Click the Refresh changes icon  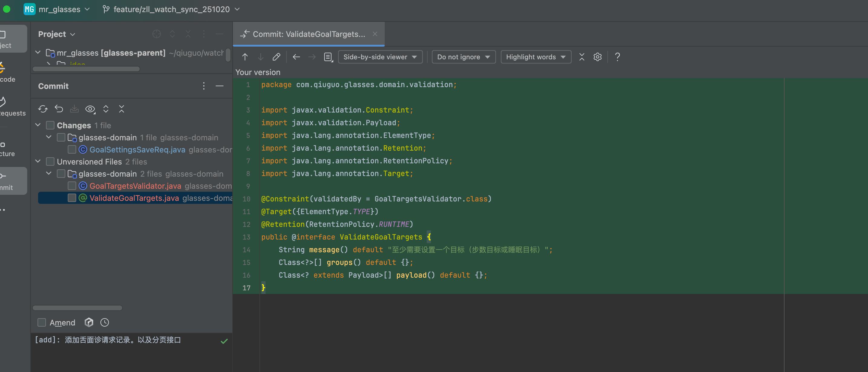(x=43, y=109)
